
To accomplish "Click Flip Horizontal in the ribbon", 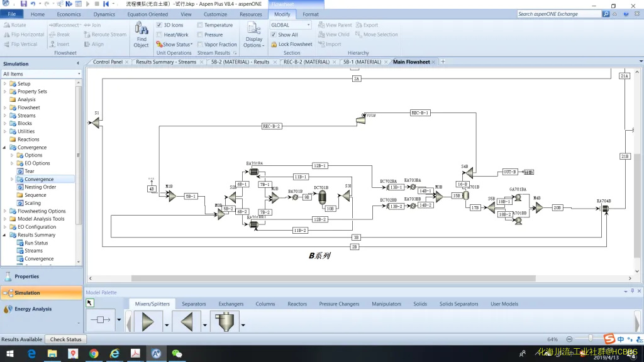I will 24,35.
